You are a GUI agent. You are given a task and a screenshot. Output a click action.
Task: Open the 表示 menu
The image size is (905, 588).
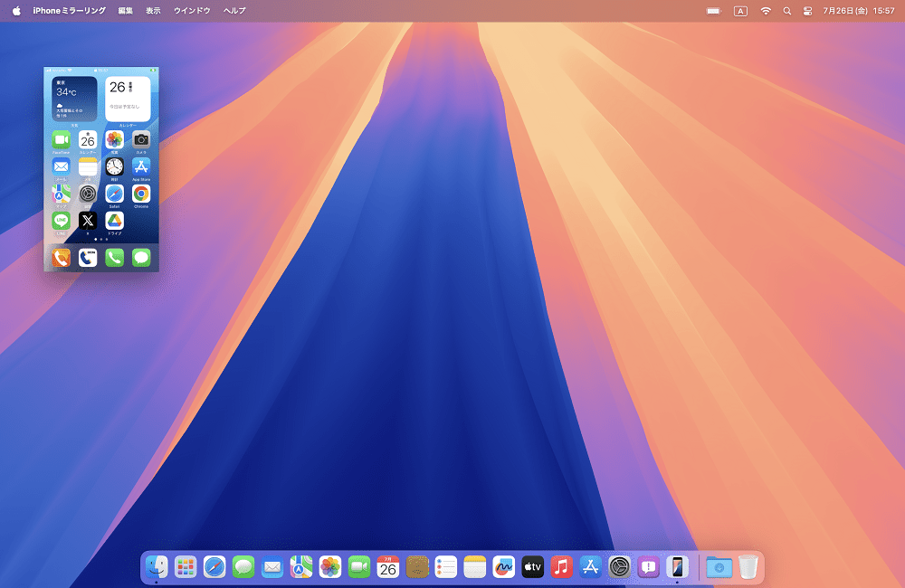click(x=153, y=10)
